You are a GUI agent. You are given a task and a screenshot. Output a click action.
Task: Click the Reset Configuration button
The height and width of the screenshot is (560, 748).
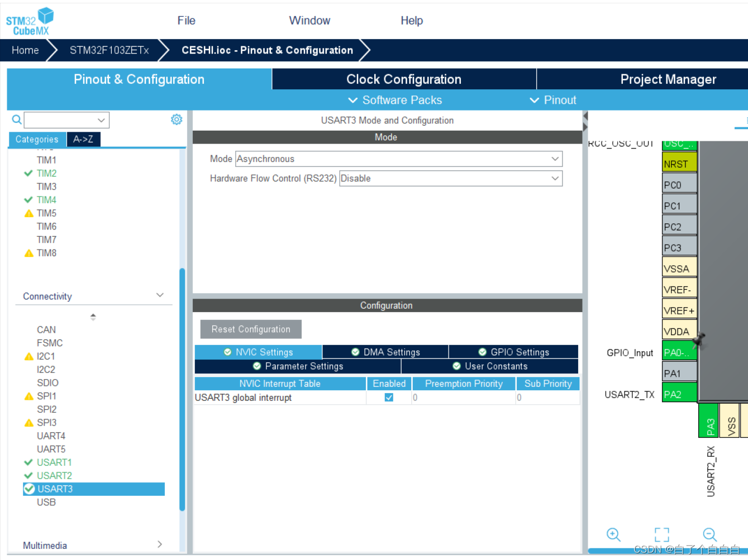click(x=251, y=329)
